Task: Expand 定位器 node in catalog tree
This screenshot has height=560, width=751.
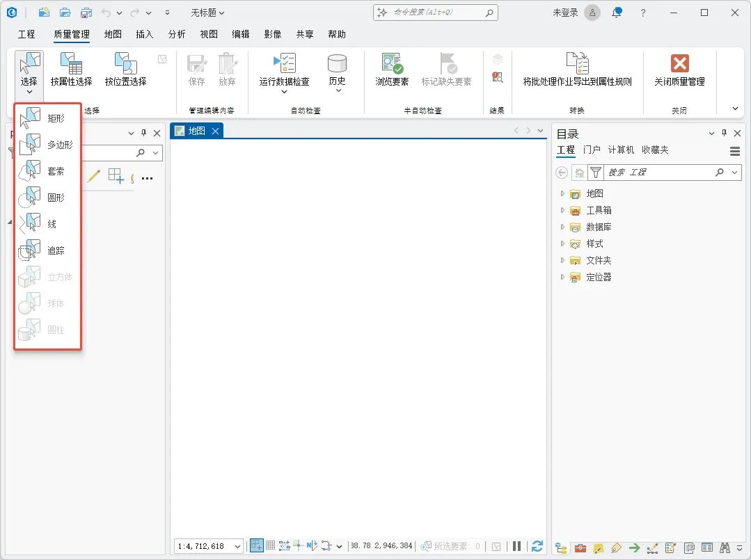Action: (x=562, y=277)
